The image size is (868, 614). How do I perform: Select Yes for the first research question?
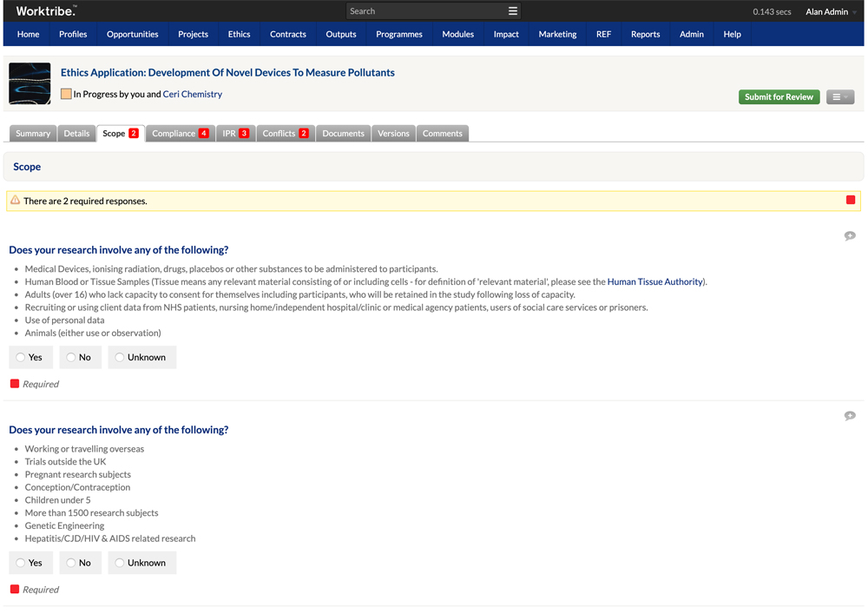click(30, 357)
